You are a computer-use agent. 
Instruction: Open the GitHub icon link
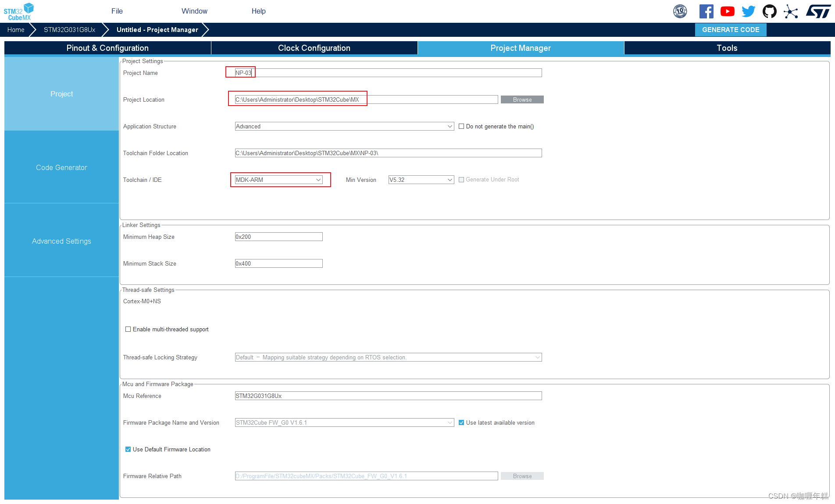[x=769, y=11]
